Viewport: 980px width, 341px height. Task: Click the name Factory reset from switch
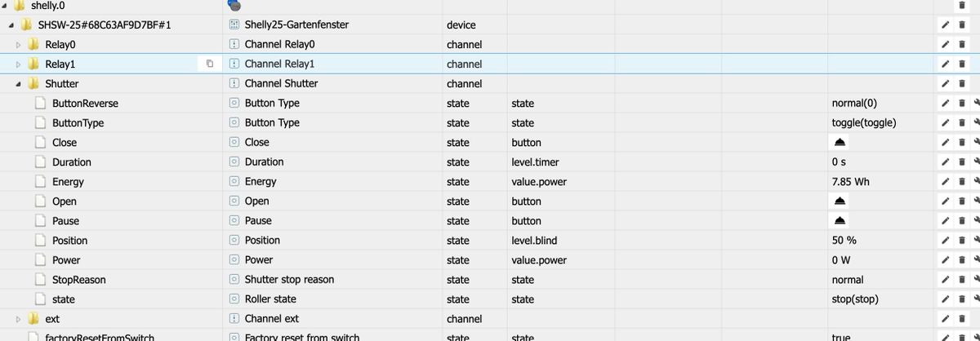click(x=301, y=337)
